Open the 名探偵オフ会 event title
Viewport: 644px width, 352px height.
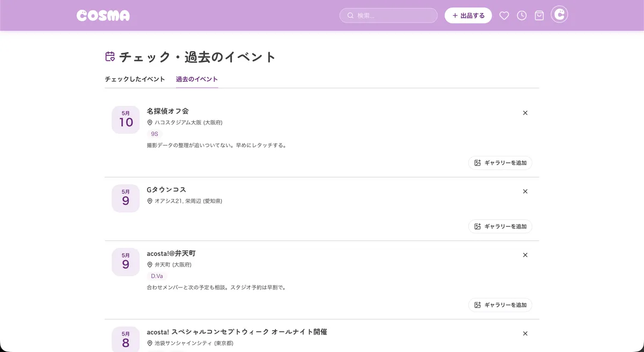pos(167,111)
